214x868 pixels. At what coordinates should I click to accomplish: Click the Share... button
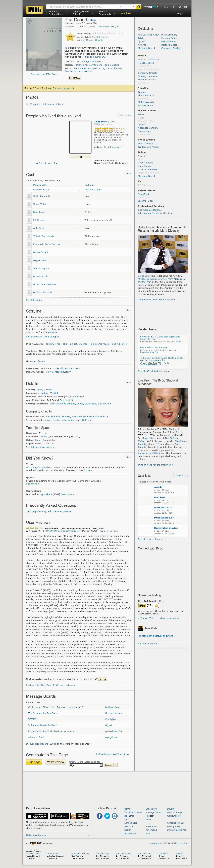click(74, 78)
